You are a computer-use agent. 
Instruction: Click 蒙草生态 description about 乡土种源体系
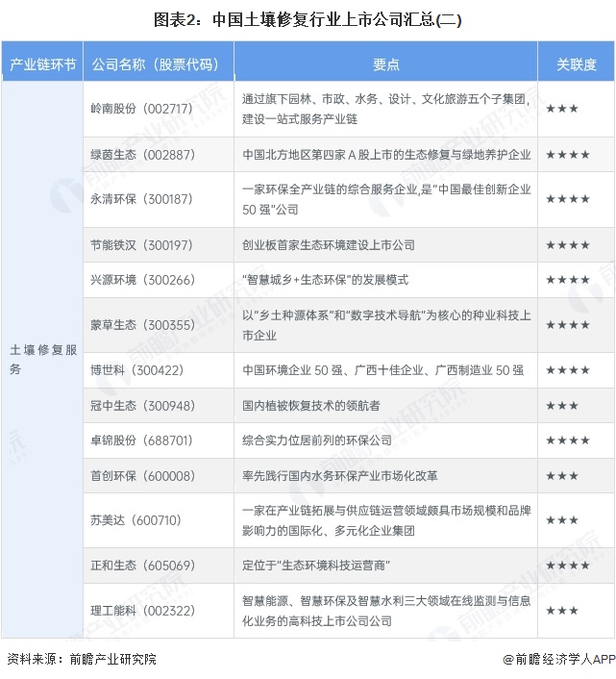pos(386,325)
